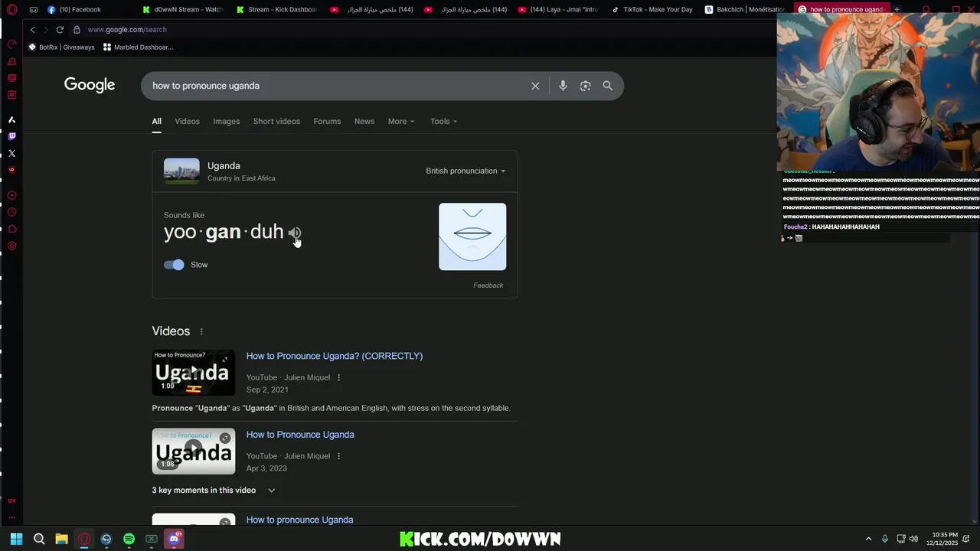Switch to TikTok - Make Your Day tab

pos(652,9)
